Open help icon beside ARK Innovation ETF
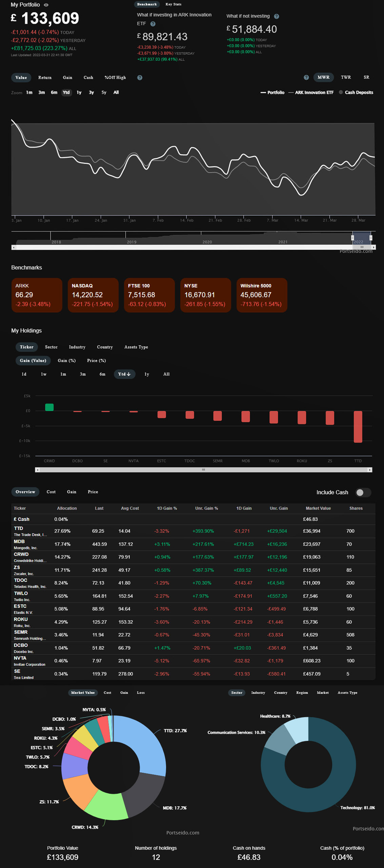384x868 pixels. (153, 24)
